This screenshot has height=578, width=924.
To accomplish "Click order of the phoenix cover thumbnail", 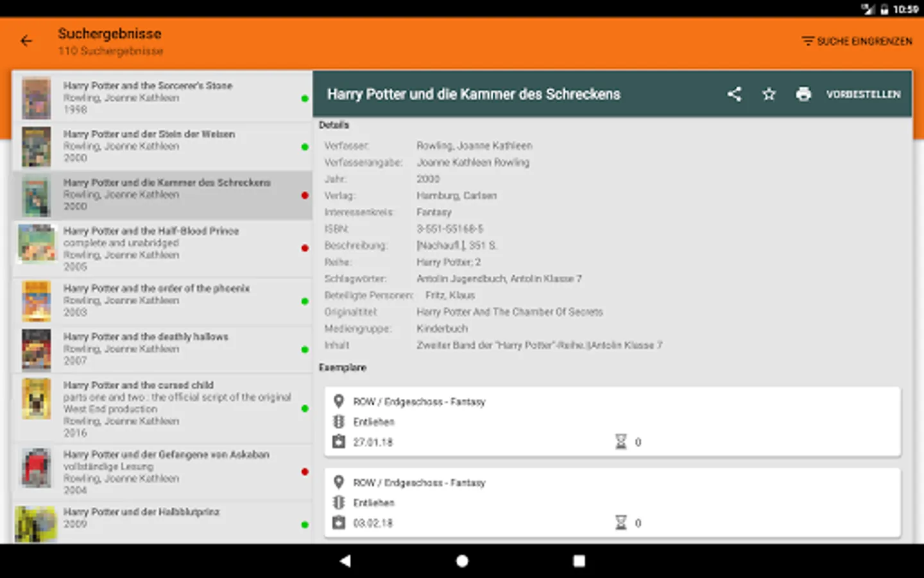I will coord(37,301).
